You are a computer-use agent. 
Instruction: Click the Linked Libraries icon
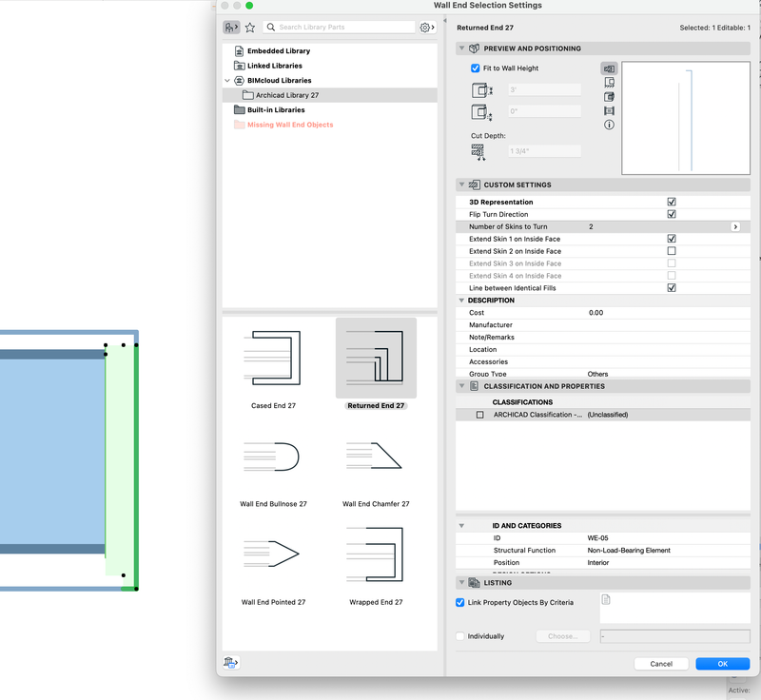(x=240, y=66)
